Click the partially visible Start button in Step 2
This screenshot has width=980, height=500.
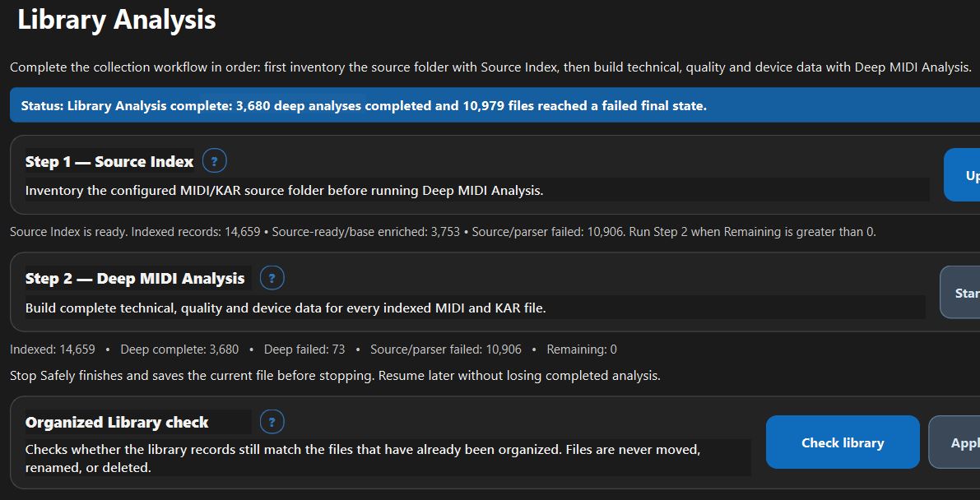click(x=960, y=293)
